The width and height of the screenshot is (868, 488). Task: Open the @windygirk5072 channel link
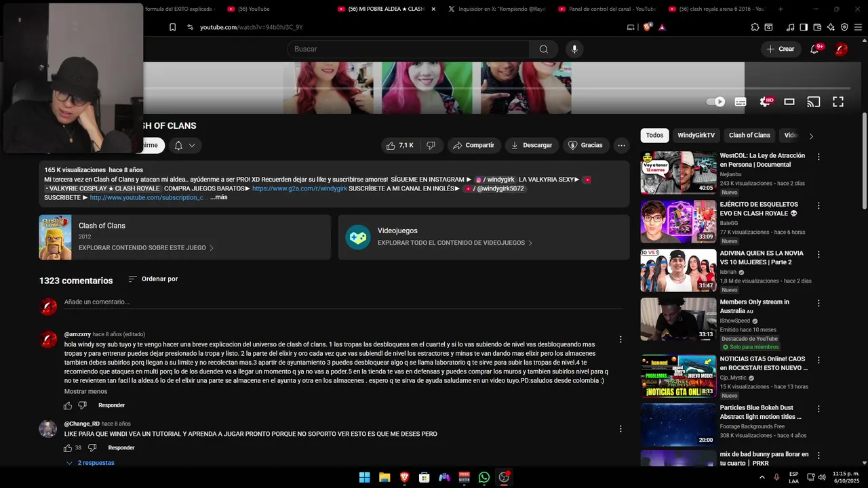pyautogui.click(x=496, y=188)
